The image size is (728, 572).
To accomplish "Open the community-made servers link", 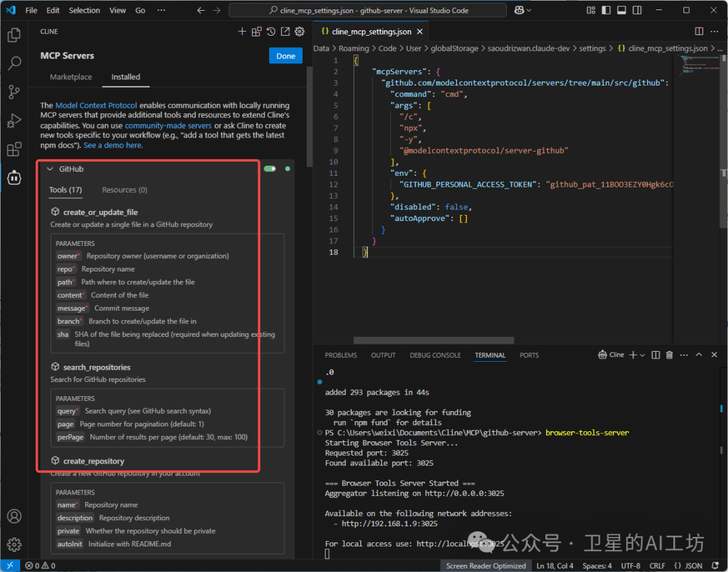I will point(168,125).
